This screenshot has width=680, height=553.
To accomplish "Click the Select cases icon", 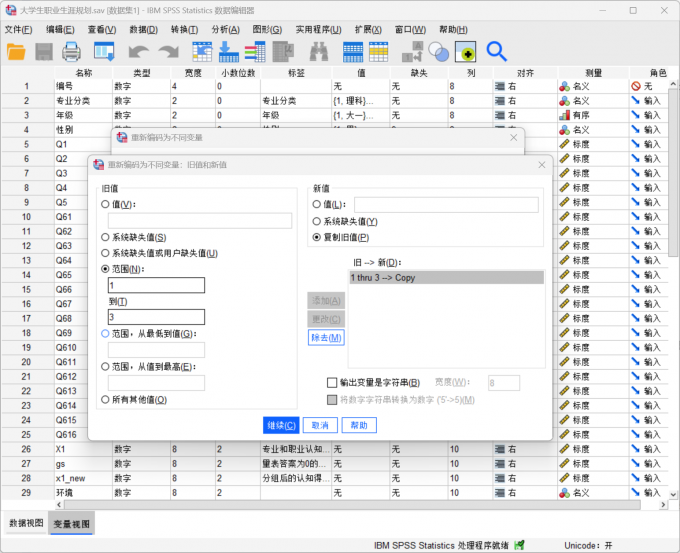I will [x=465, y=52].
